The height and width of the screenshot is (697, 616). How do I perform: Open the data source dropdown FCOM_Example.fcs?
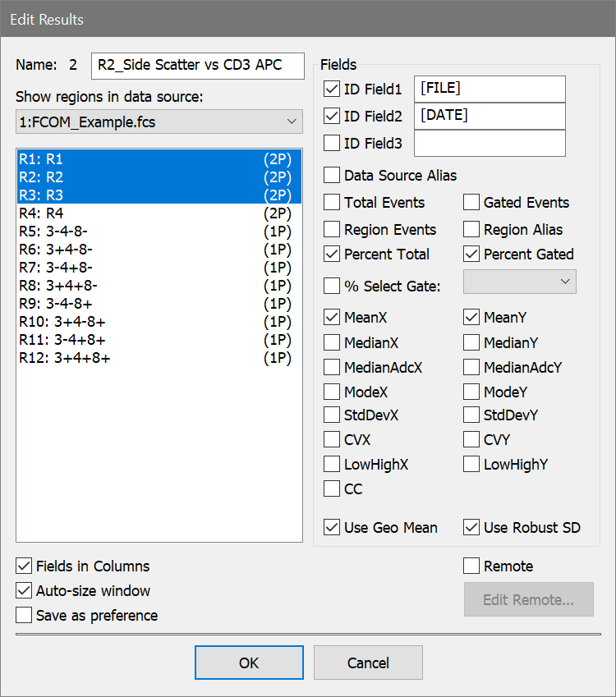tap(159, 122)
